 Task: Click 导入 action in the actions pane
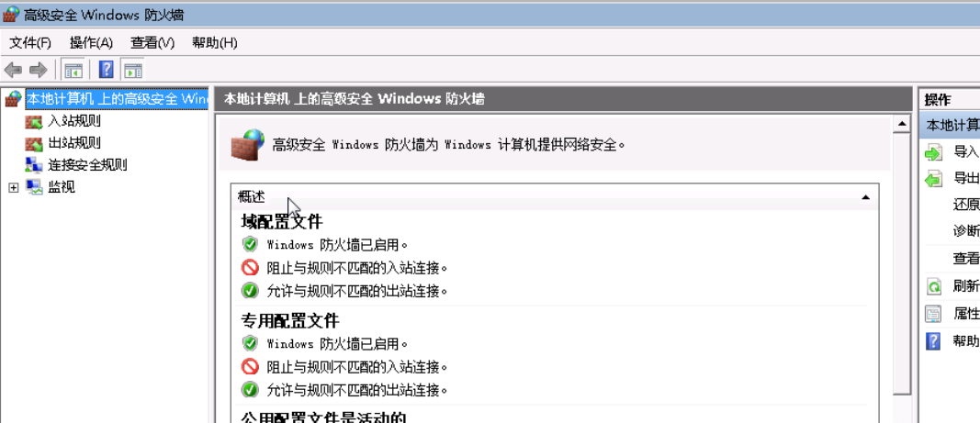coord(966,151)
